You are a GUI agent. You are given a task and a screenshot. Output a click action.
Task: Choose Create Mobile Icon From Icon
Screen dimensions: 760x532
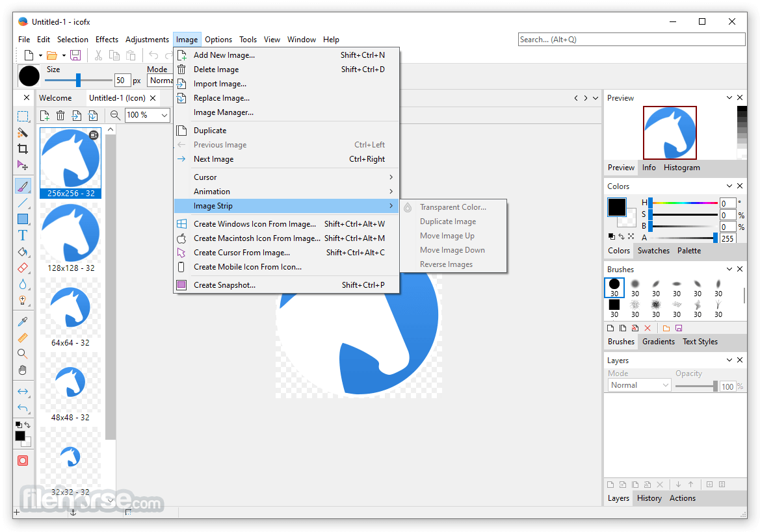(287, 267)
